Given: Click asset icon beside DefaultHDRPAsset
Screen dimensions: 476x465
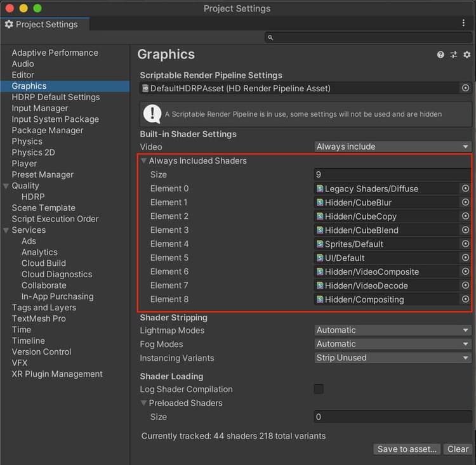Looking at the screenshot, I should (x=145, y=88).
